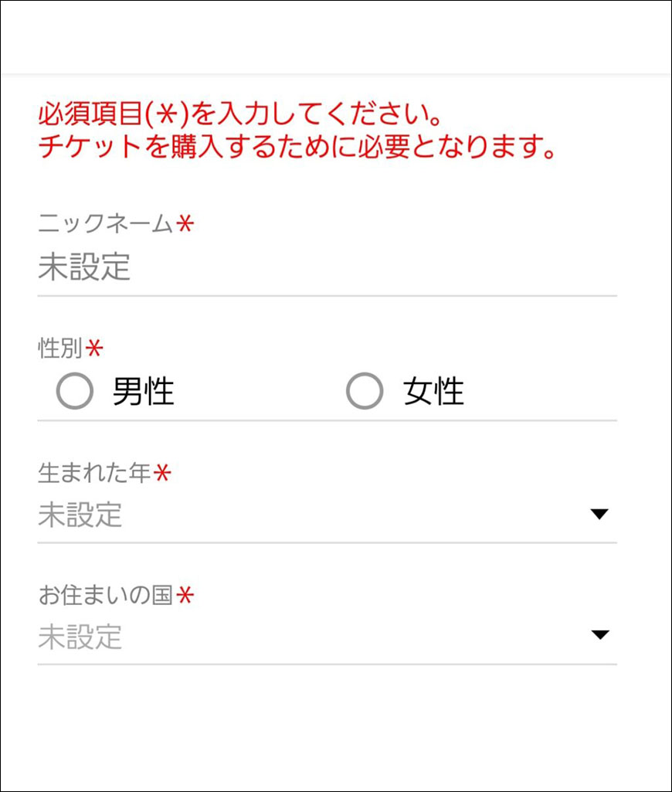Click the お住まいの国 field label
Screen dimensions: 672x792
click(x=104, y=595)
